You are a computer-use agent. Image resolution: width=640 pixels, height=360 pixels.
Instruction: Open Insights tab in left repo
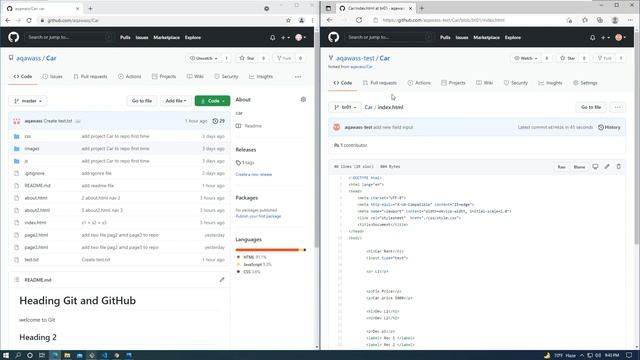[x=261, y=77]
